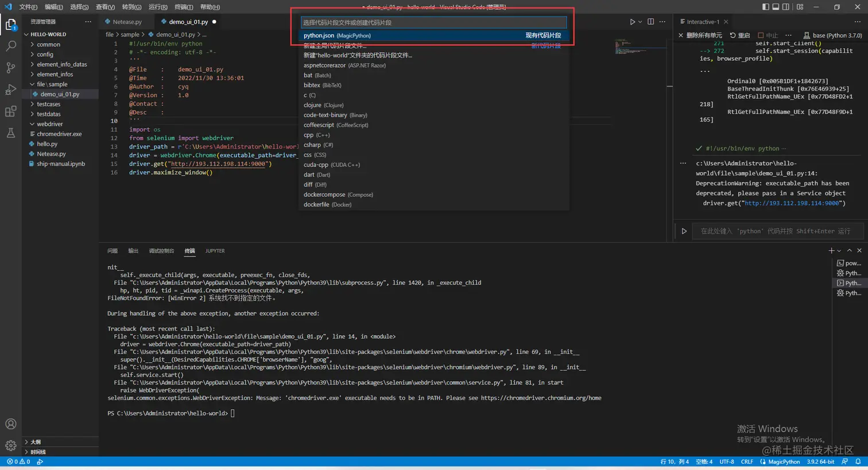This screenshot has width=868, height=470.
Task: Open the new terminal launch profile dropdown
Action: coord(839,251)
